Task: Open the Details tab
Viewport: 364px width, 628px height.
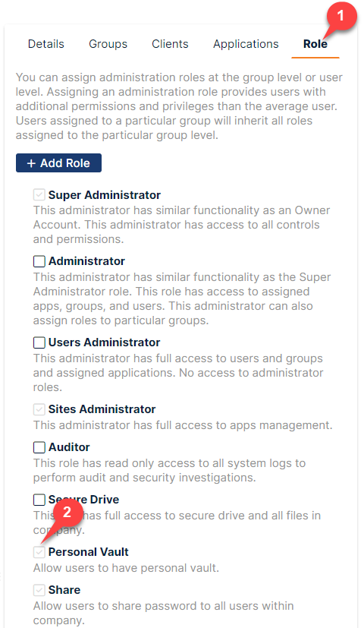Action: (46, 43)
